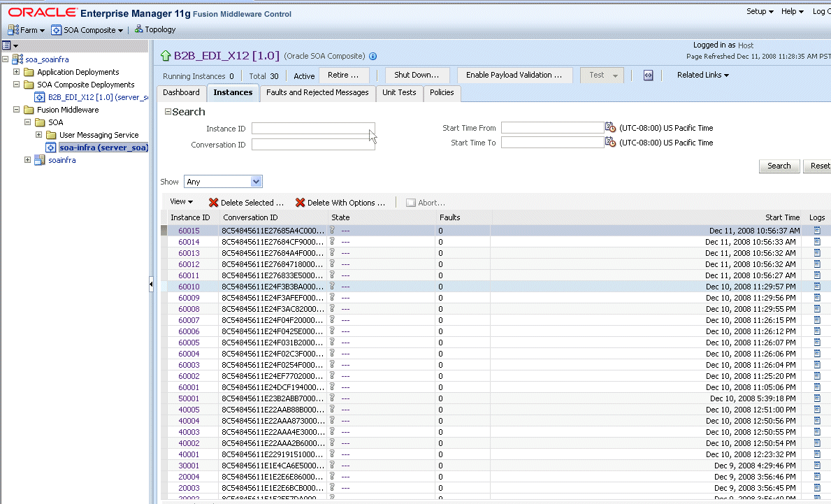Switch to the Faults and Rejected Messages tab
Screen dimensions: 831x504
pos(317,92)
